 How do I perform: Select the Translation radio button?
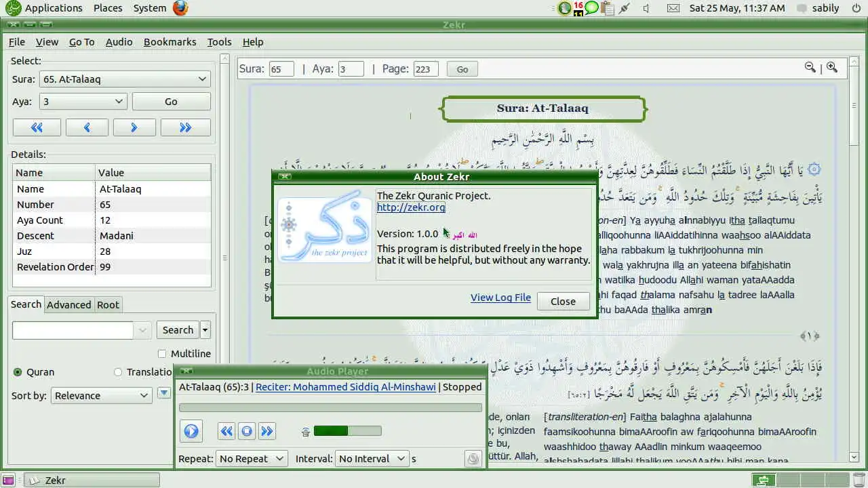point(118,372)
